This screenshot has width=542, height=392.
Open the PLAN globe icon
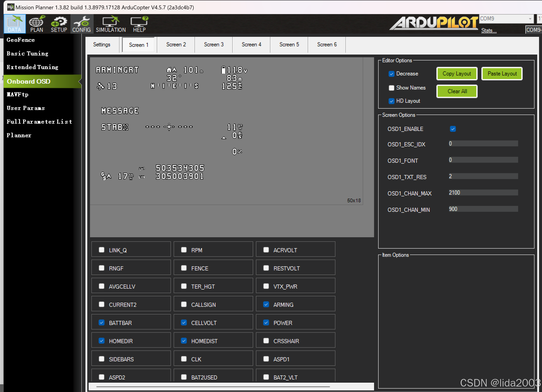(x=37, y=24)
